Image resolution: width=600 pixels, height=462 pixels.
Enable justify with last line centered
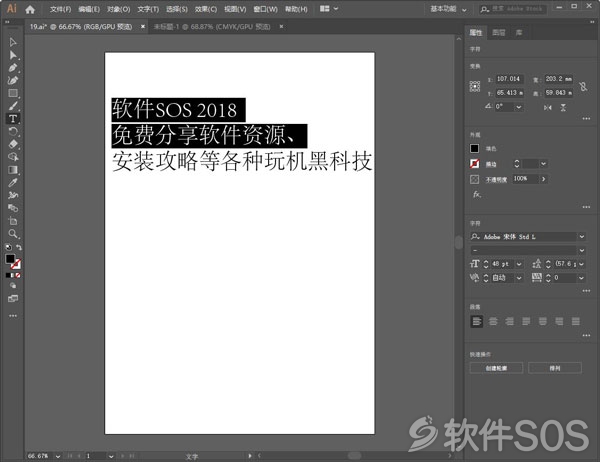543,322
